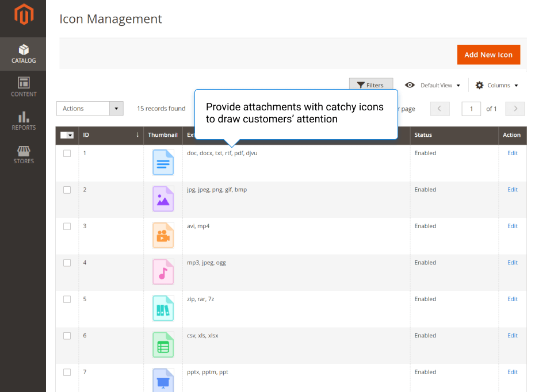This screenshot has height=392, width=535.
Task: Click Edit link for jpg, jpeg, png row
Action: tap(512, 190)
